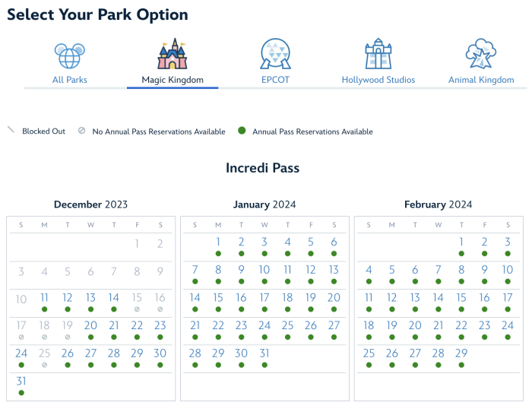Screen dimensions: 532x415
Task: Select February 29 on the calendar
Action: [x=461, y=353]
